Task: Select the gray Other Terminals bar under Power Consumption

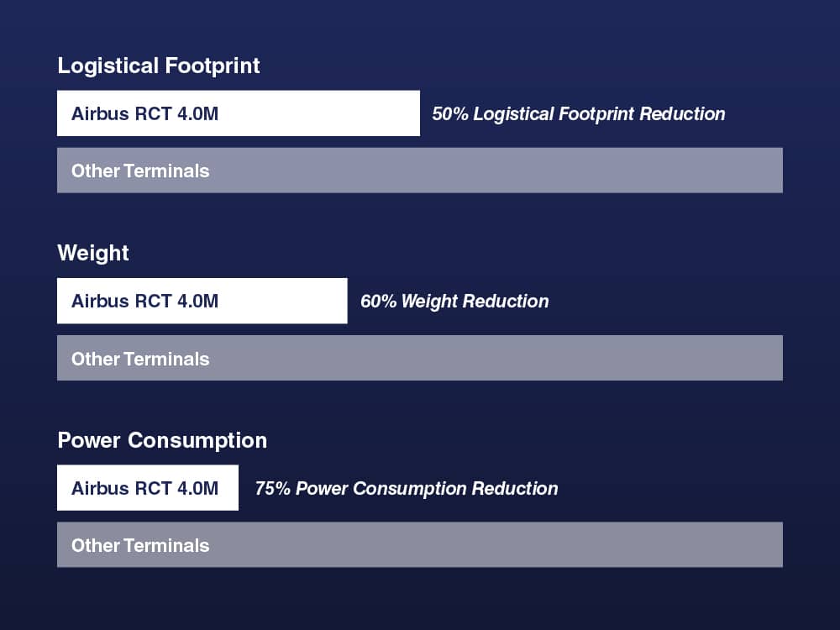Action: click(x=496, y=545)
